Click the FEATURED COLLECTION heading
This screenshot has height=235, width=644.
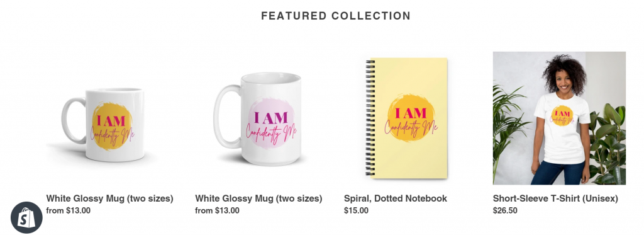(336, 16)
